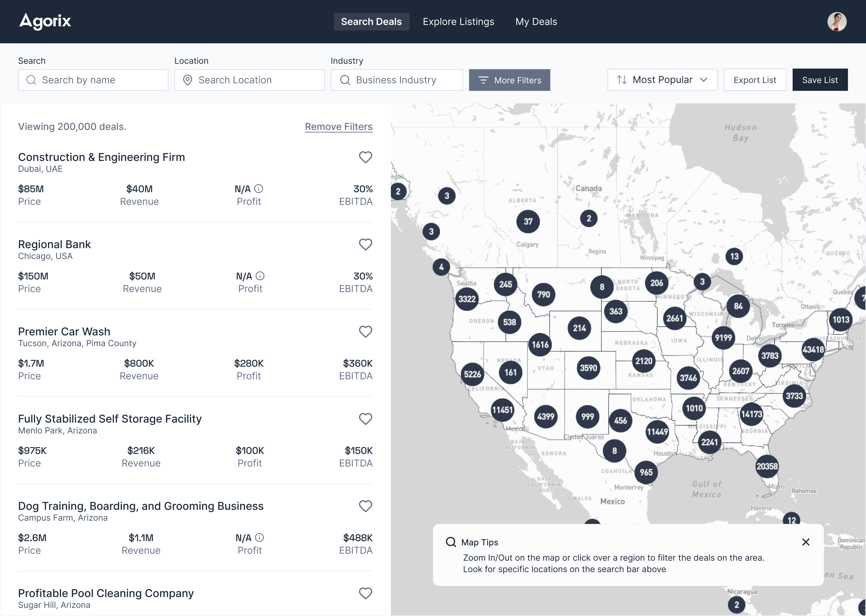Focus the Search by name field

(x=93, y=80)
